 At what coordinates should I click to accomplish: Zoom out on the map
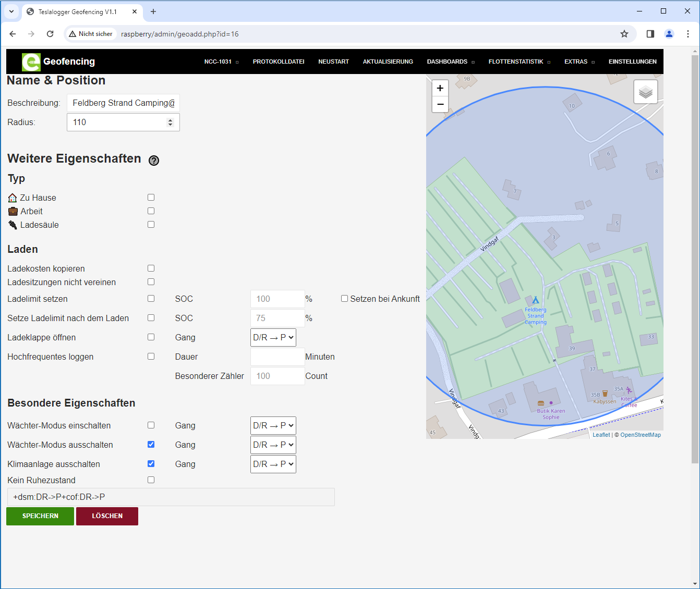click(440, 104)
